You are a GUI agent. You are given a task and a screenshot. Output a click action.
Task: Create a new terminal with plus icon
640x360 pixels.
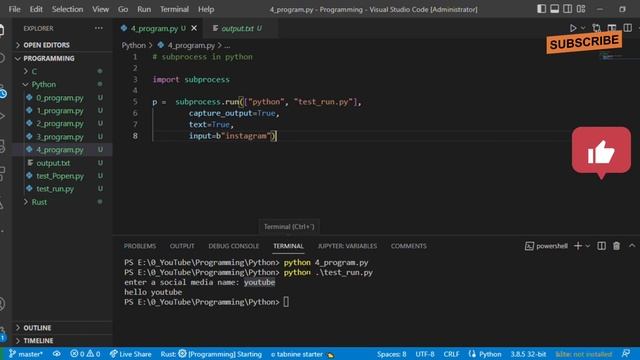pyautogui.click(x=578, y=246)
